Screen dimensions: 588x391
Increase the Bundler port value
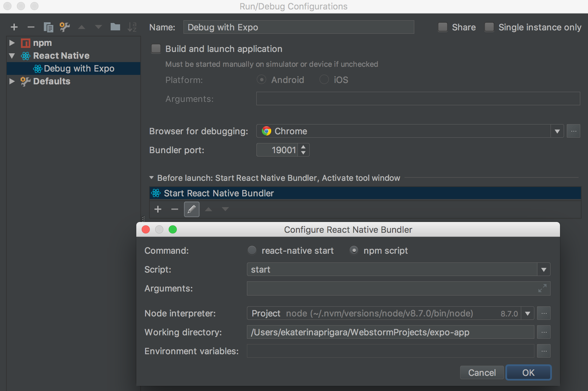click(303, 147)
